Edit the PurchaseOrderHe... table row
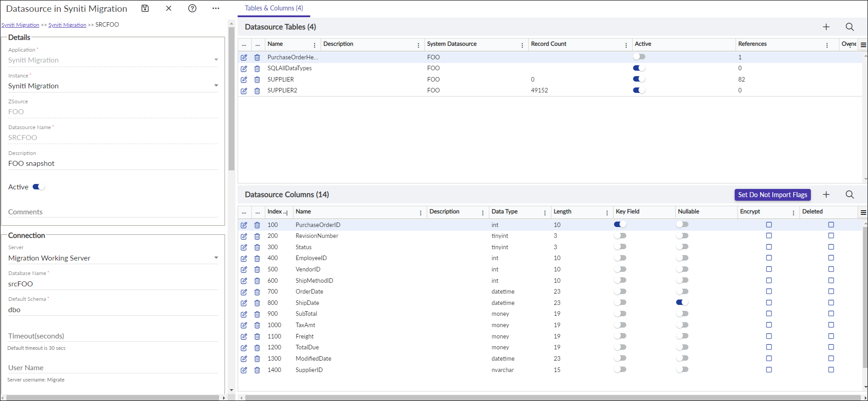 pos(244,58)
